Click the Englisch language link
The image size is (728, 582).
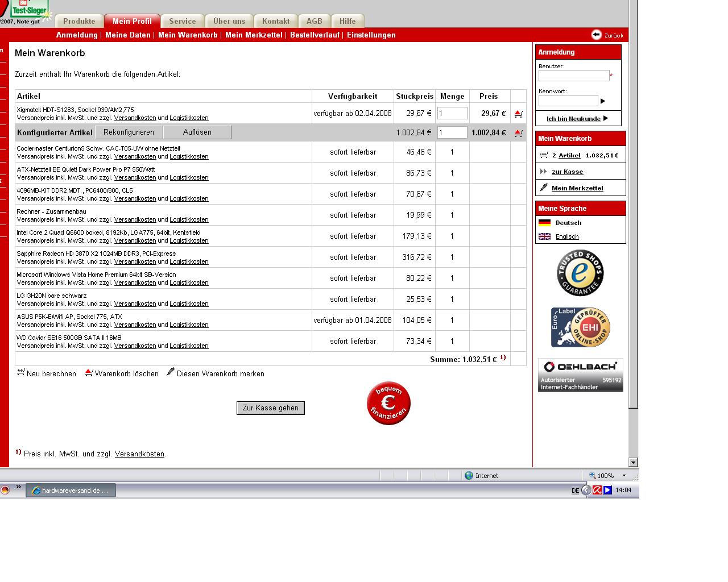coord(567,236)
